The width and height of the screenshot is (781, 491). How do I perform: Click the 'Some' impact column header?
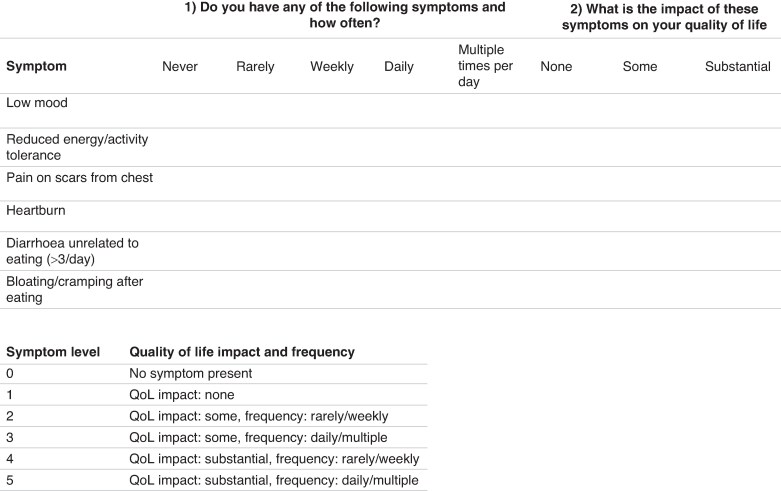click(x=640, y=66)
